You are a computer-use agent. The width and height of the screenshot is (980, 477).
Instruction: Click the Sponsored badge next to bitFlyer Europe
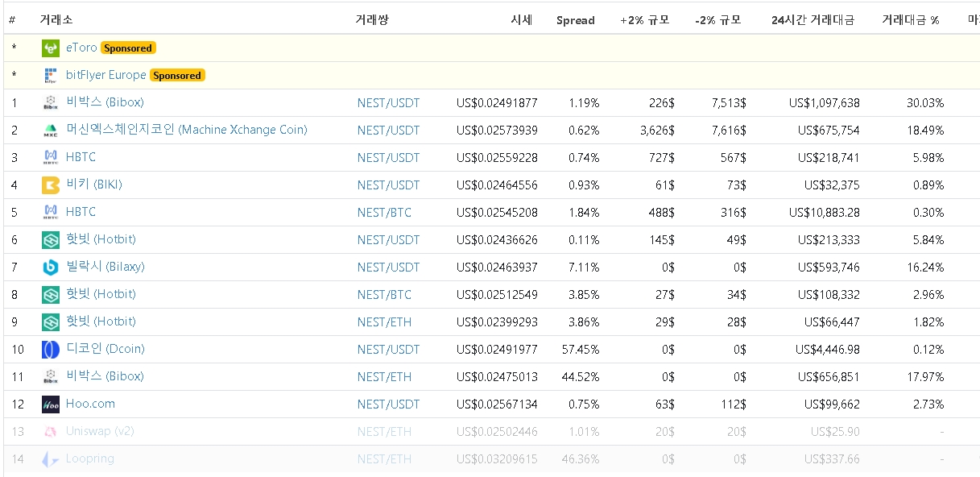pos(177,76)
